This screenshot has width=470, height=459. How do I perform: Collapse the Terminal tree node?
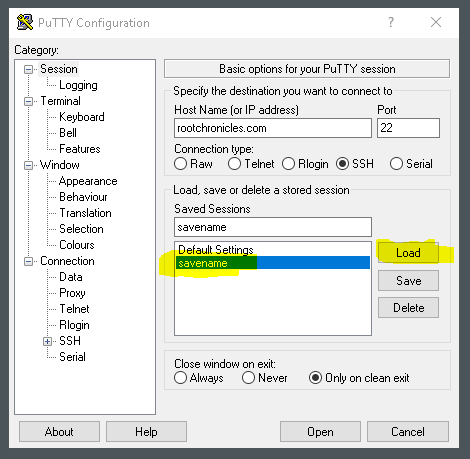(28, 101)
